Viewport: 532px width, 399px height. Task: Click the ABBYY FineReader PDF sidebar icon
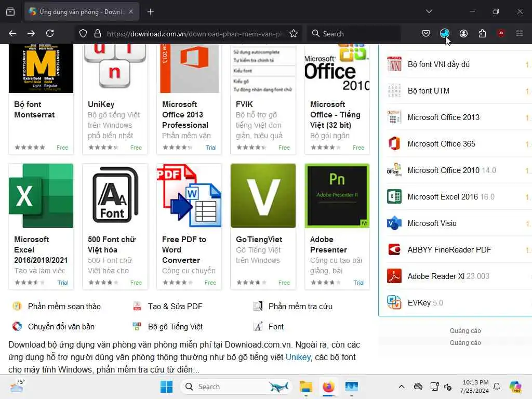pos(394,249)
